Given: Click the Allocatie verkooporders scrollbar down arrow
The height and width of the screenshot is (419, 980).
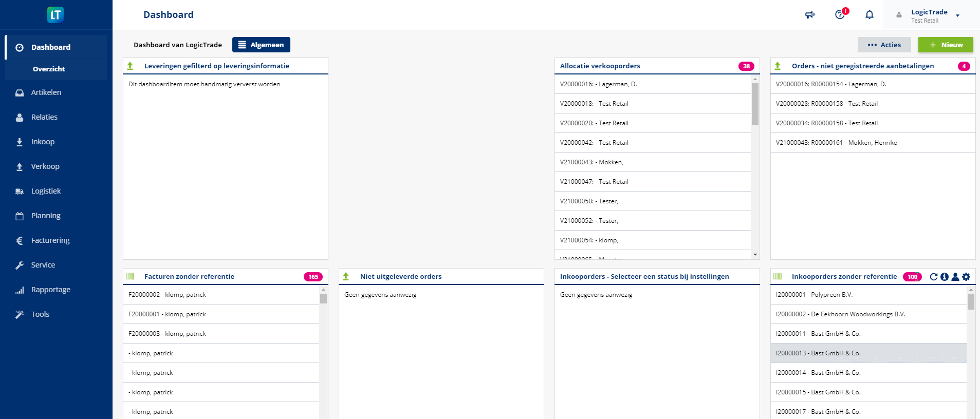Looking at the screenshot, I should click(x=755, y=255).
